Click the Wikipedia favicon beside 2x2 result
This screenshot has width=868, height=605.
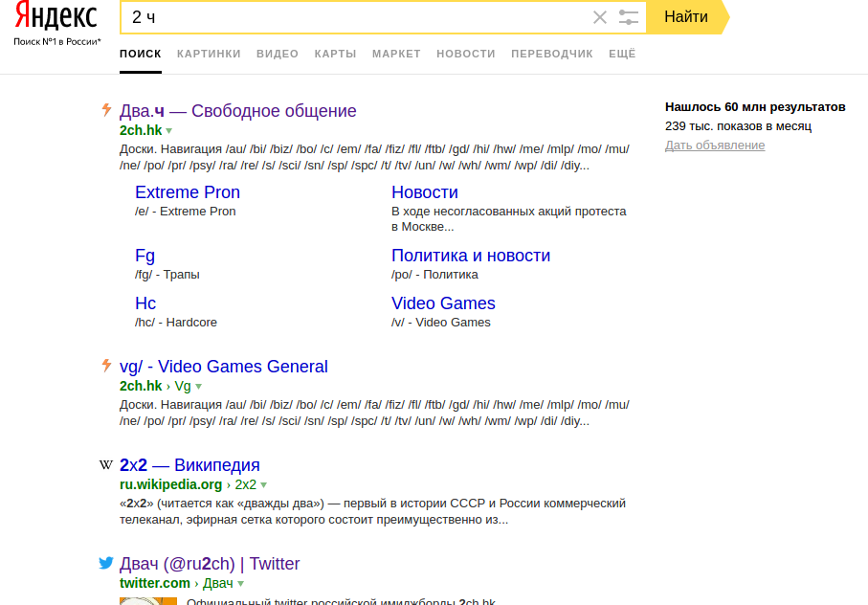pos(105,464)
